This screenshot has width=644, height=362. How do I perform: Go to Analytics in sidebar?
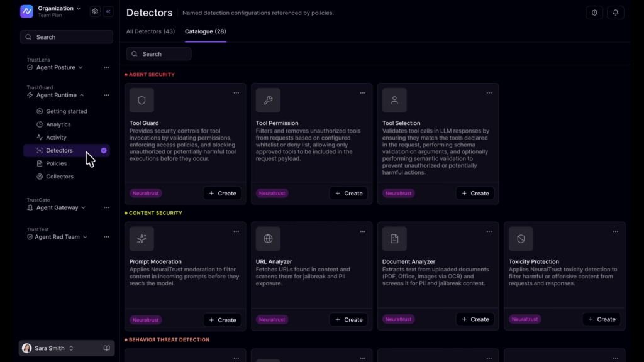[58, 124]
